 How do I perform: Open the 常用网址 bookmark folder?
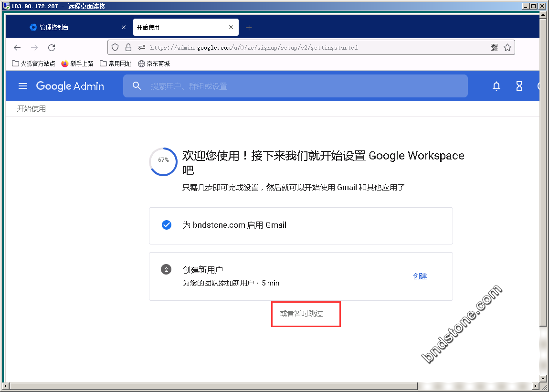click(x=116, y=64)
